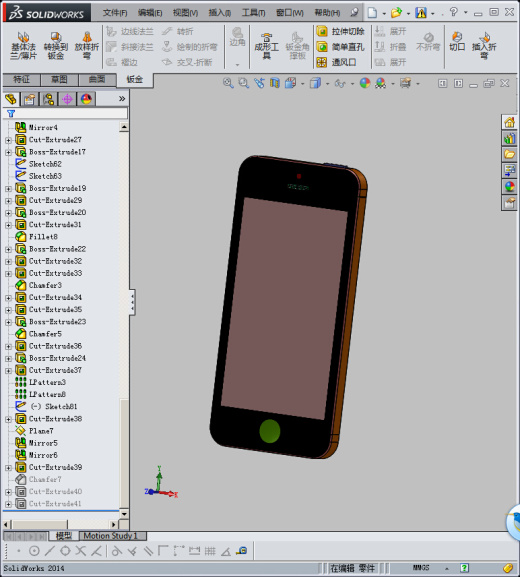Open the ConfigurationManager tab icon
The width and height of the screenshot is (520, 577).
click(x=48, y=99)
